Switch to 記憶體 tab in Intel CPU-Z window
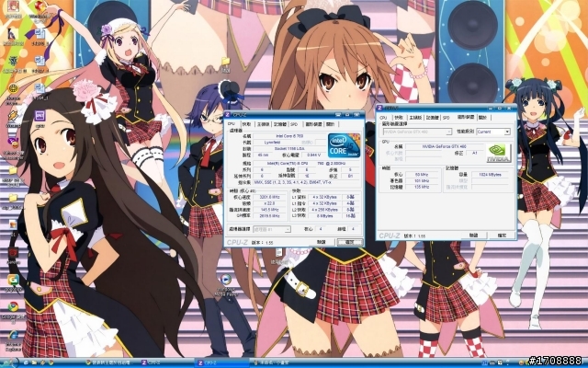Viewport: 588px width, 368px height. click(279, 124)
